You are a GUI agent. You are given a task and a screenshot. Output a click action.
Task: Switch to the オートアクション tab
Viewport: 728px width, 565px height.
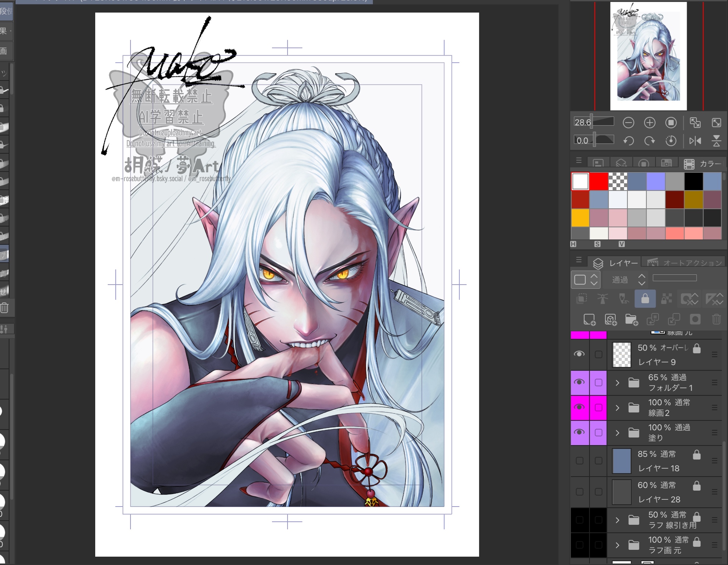tap(685, 263)
